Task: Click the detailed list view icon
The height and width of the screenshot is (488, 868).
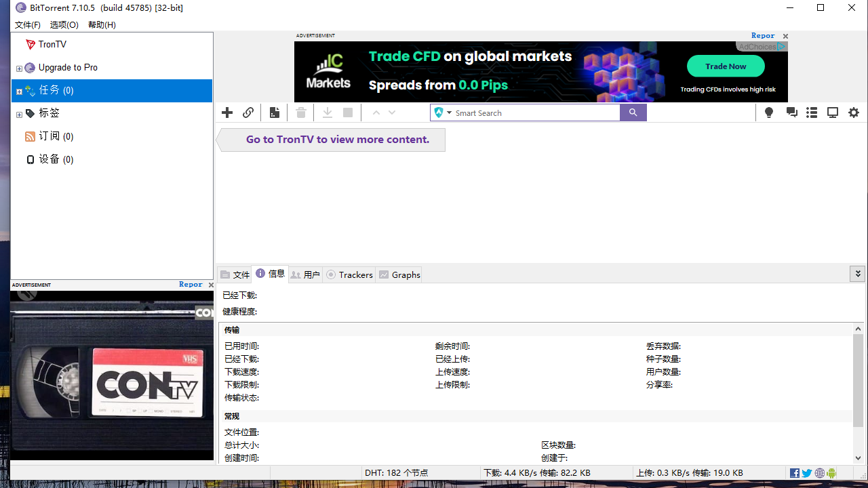Action: (811, 113)
